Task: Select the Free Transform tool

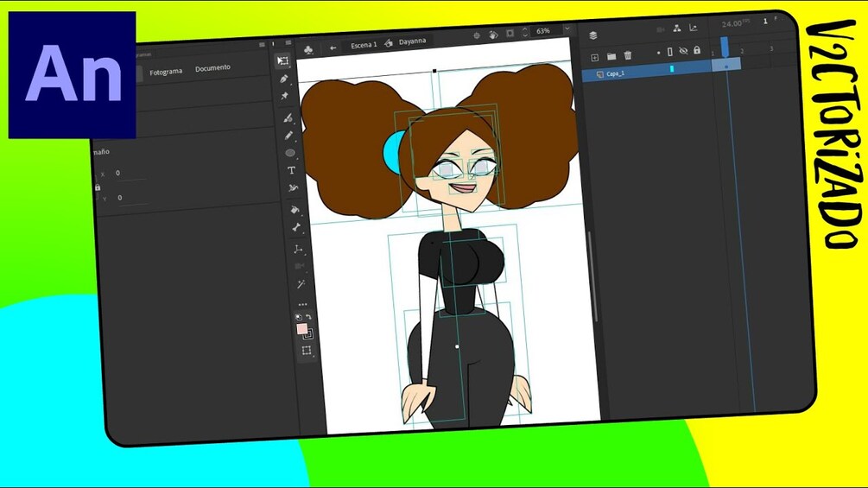Action: point(283,60)
